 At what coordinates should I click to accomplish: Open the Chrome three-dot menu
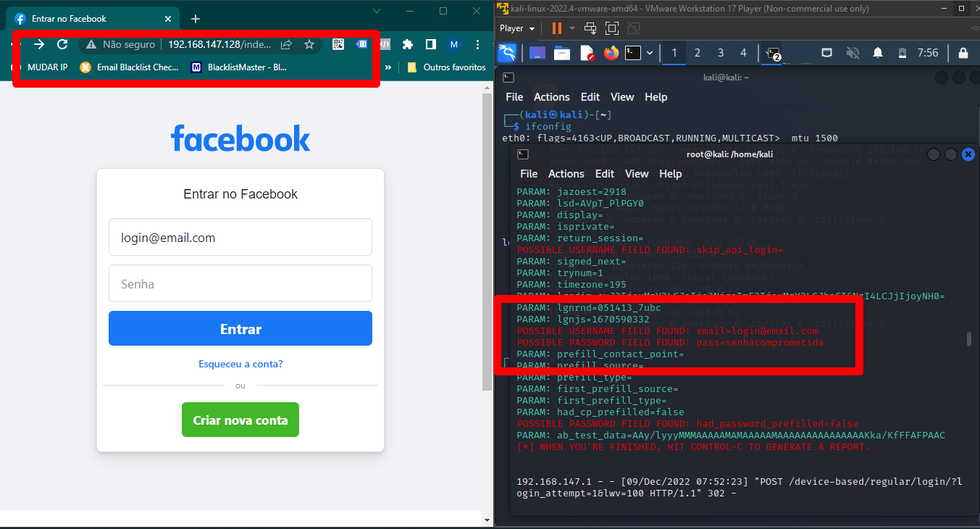click(477, 44)
